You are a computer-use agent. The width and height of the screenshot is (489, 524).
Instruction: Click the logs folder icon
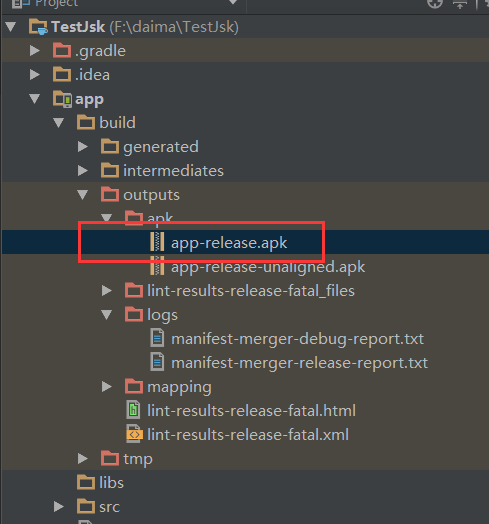[134, 314]
